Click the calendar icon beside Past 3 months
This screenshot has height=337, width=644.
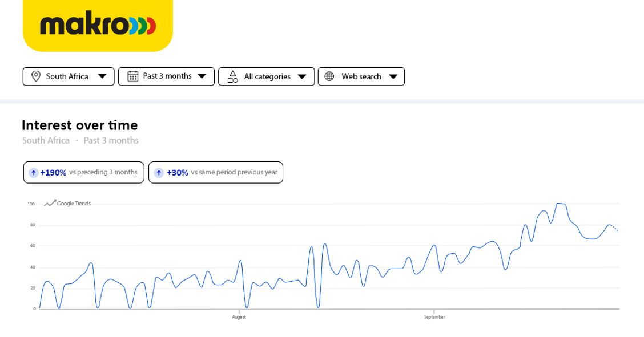(x=132, y=76)
